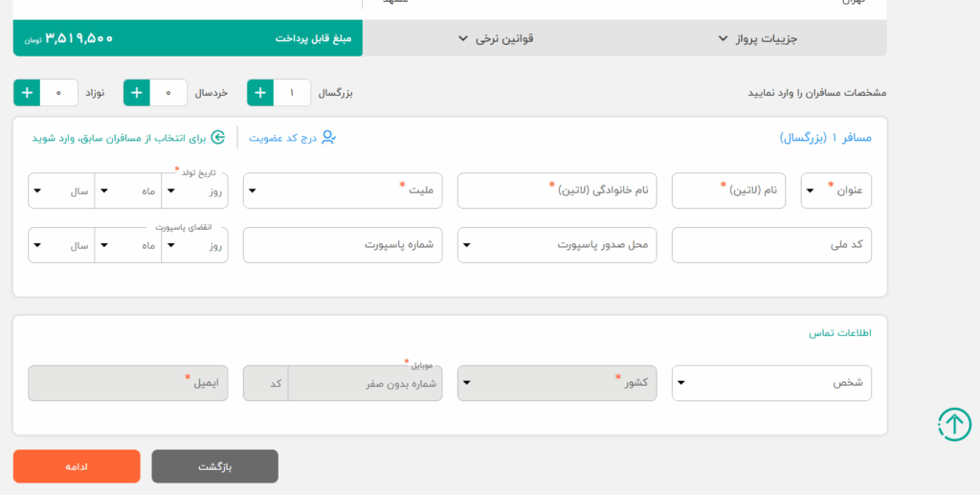The width and height of the screenshot is (980, 495).
Task: Click the plus icon to add an infant
Action: click(27, 93)
